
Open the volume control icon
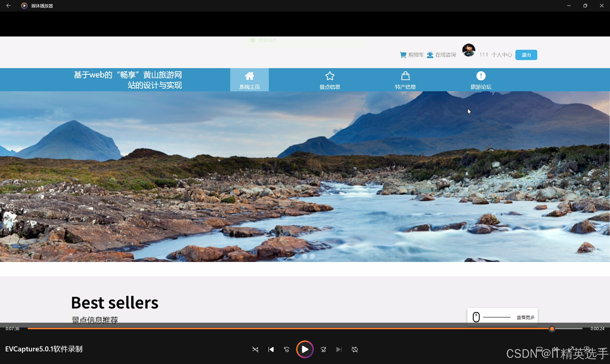pos(555,349)
